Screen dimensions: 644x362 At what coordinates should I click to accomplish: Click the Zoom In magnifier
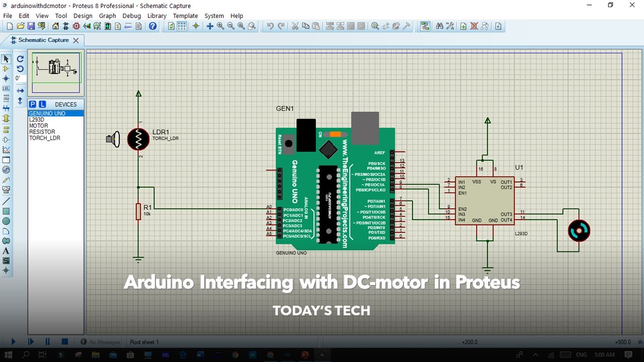(220, 26)
